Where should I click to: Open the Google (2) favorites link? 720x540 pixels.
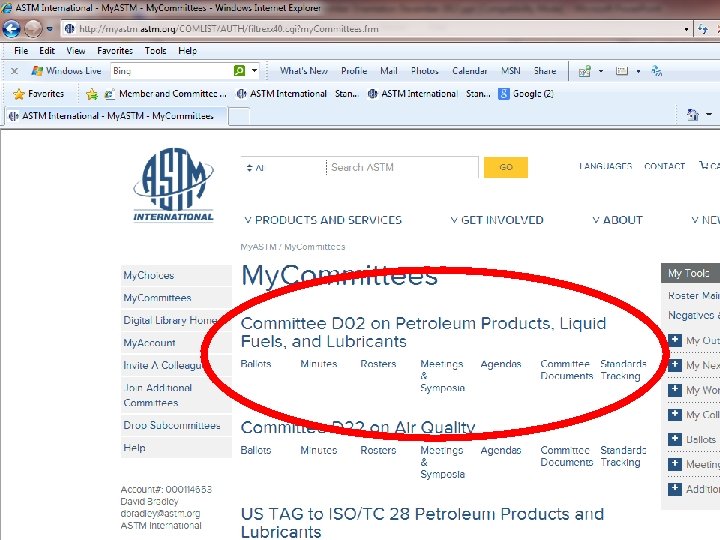click(x=526, y=94)
